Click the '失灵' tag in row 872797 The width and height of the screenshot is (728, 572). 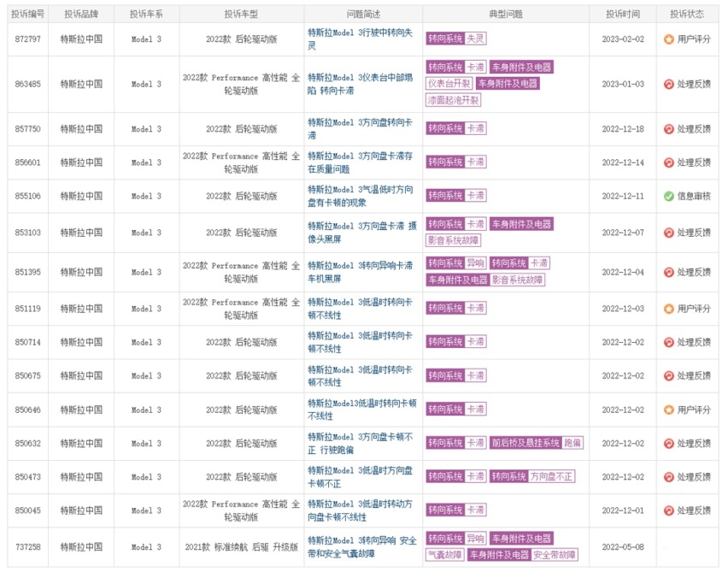pos(475,38)
